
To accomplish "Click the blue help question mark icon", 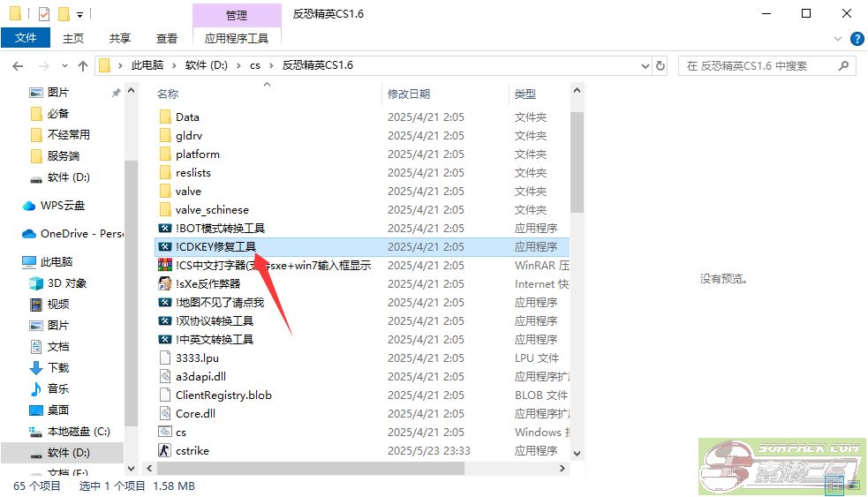I will tap(857, 39).
